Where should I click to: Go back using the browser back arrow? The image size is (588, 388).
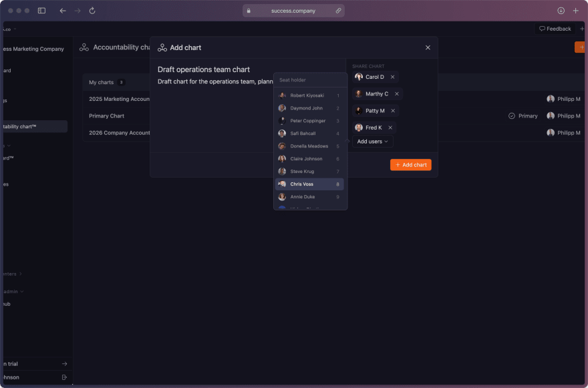(x=63, y=11)
